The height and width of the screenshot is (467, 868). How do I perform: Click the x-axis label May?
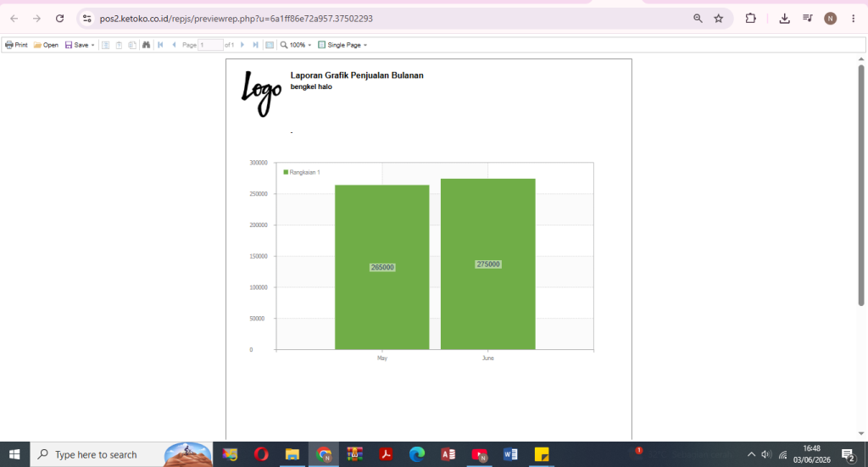[x=382, y=358]
